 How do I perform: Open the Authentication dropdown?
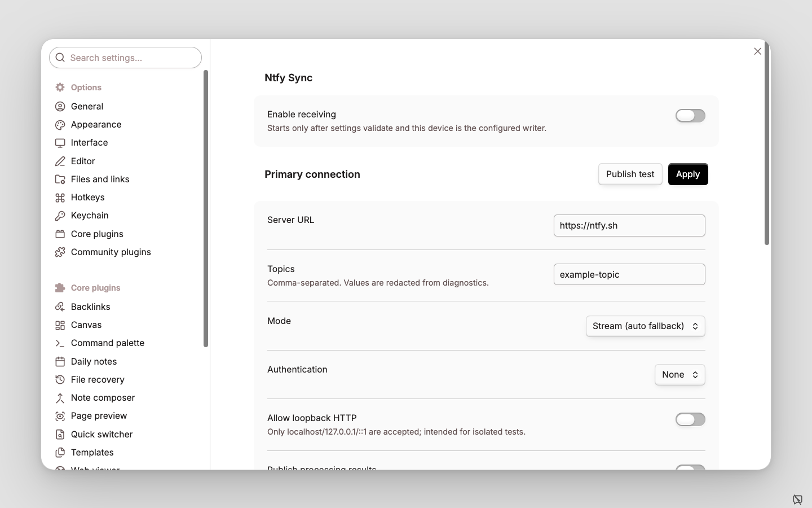680,375
